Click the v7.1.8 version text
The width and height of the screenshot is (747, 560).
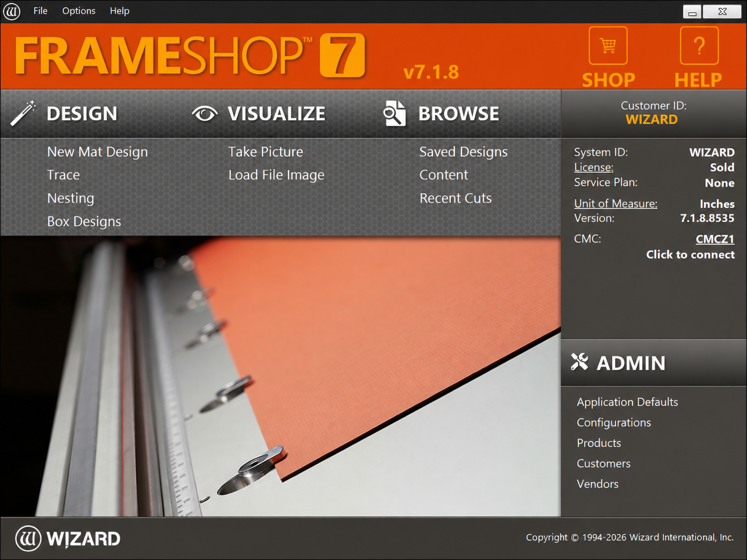click(x=431, y=72)
